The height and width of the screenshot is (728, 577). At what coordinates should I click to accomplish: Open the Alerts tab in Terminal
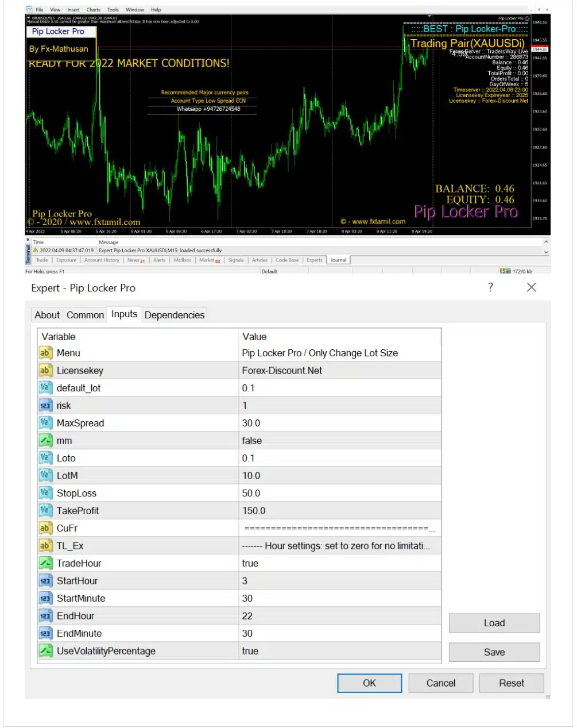coord(159,260)
